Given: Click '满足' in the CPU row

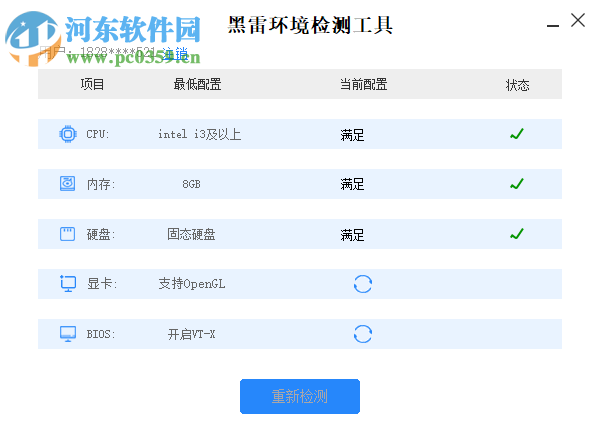Looking at the screenshot, I should (x=352, y=135).
